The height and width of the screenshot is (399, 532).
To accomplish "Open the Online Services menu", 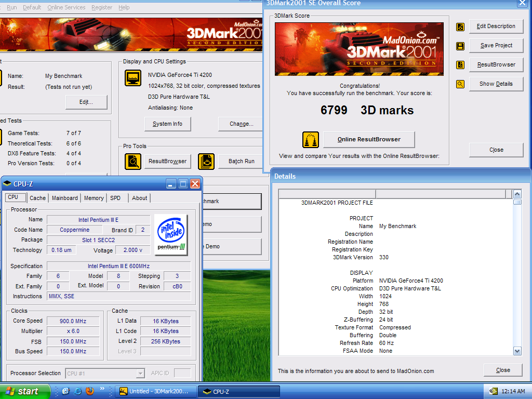I will (x=66, y=7).
